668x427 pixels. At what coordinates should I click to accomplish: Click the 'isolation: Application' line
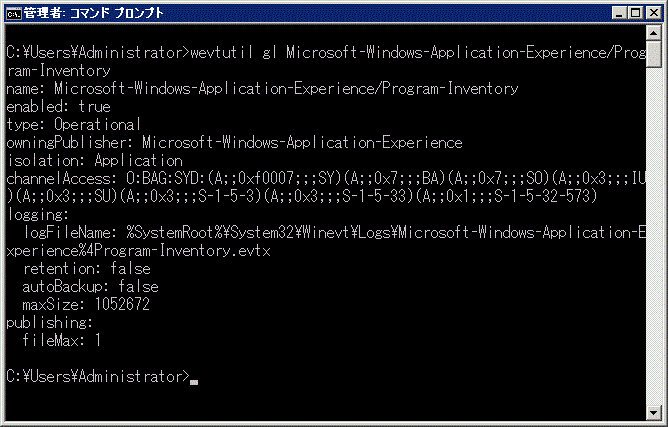95,161
